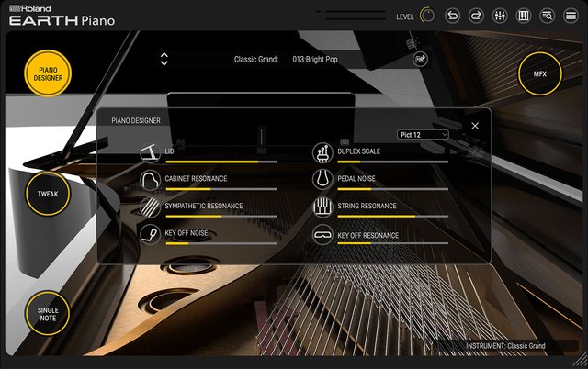The image size is (588, 369).
Task: Click the INSTRUMENT: Classic Grand label
Action: (505, 346)
